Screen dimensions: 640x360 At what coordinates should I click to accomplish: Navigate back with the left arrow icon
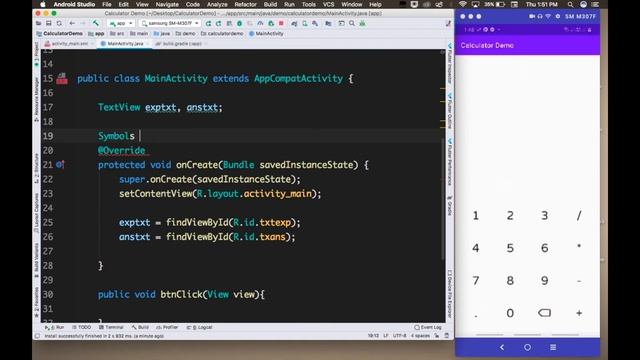pyautogui.click(x=72, y=24)
